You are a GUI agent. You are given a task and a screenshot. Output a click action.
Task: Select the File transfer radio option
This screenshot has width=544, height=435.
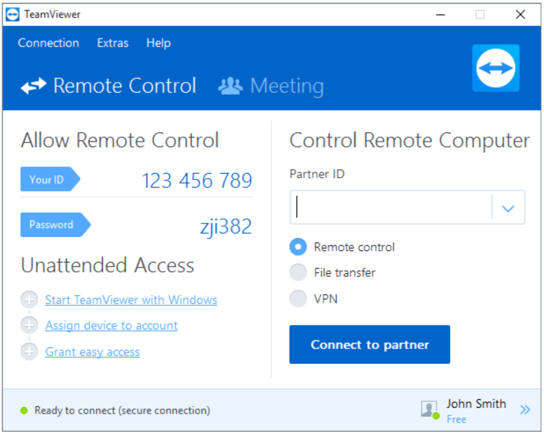point(298,272)
